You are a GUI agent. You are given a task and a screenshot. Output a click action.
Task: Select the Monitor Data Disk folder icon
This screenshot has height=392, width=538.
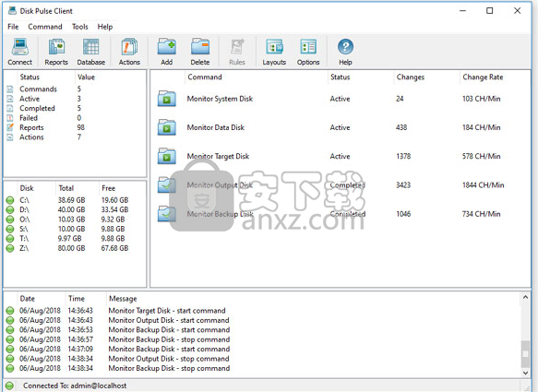tap(167, 127)
